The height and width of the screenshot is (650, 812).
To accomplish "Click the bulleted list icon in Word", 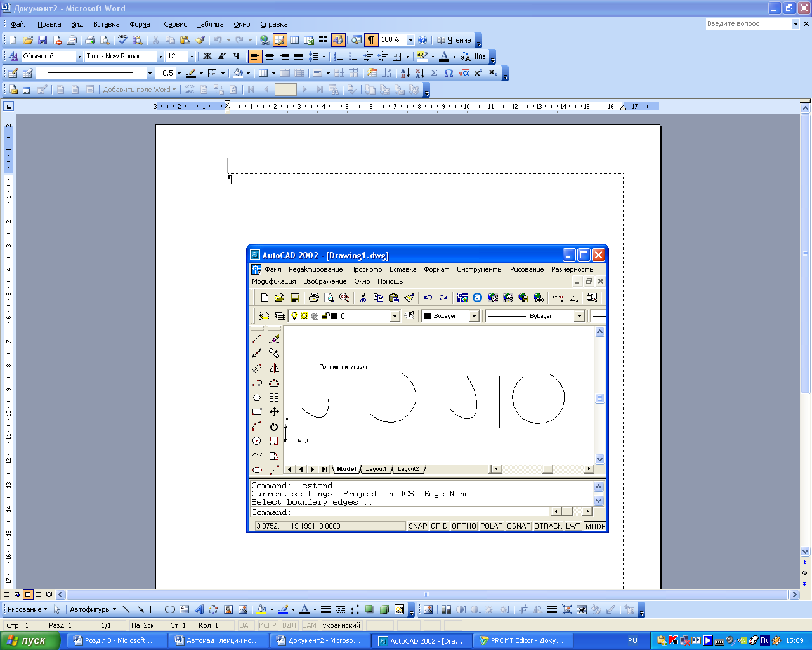I will point(353,56).
